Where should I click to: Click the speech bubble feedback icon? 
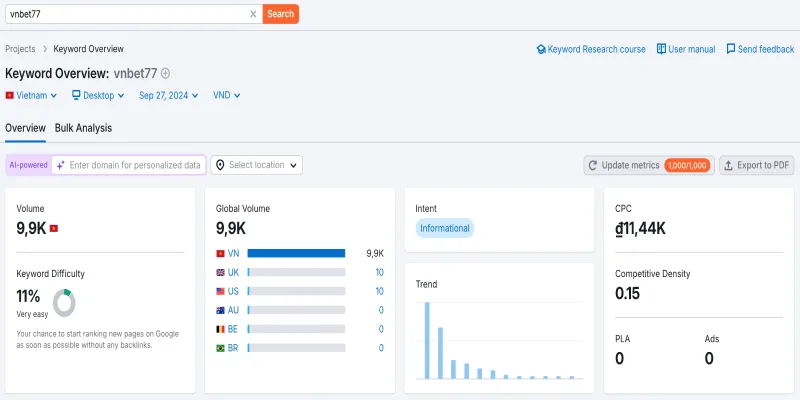point(731,49)
